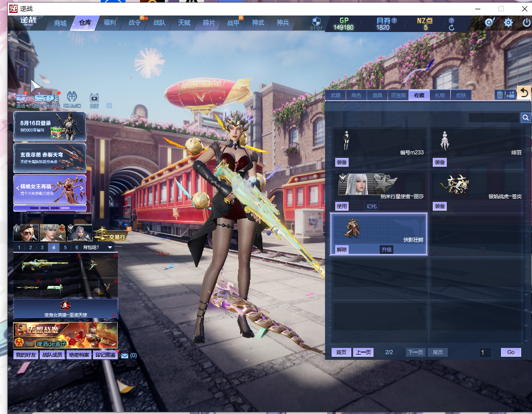Select backpack slot 2

[x=30, y=247]
